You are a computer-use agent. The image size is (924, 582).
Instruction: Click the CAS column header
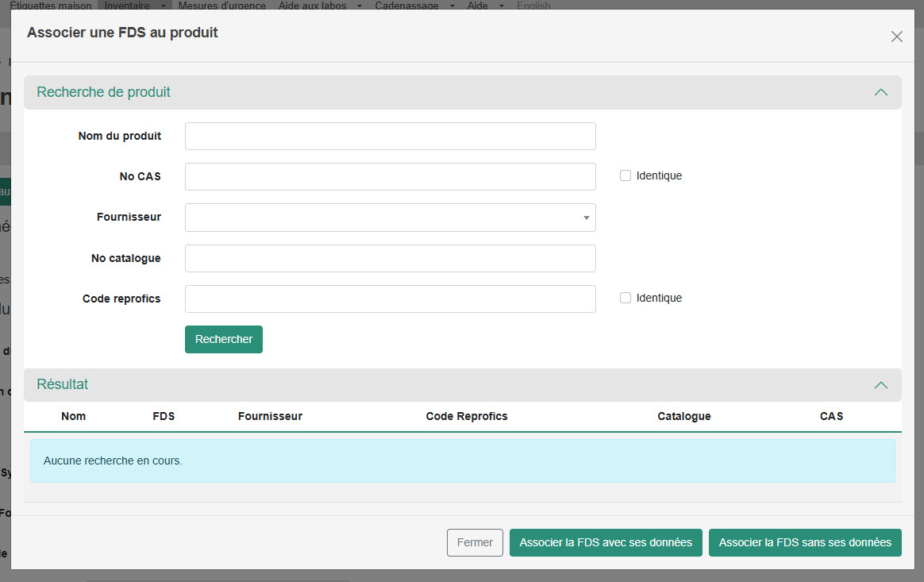click(x=831, y=416)
